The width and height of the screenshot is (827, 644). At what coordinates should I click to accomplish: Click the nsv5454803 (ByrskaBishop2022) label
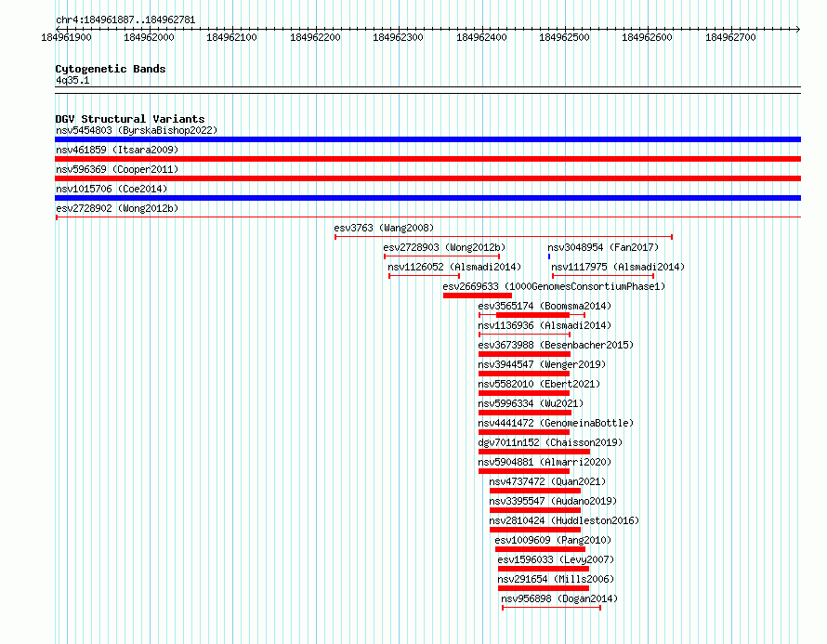click(x=137, y=130)
